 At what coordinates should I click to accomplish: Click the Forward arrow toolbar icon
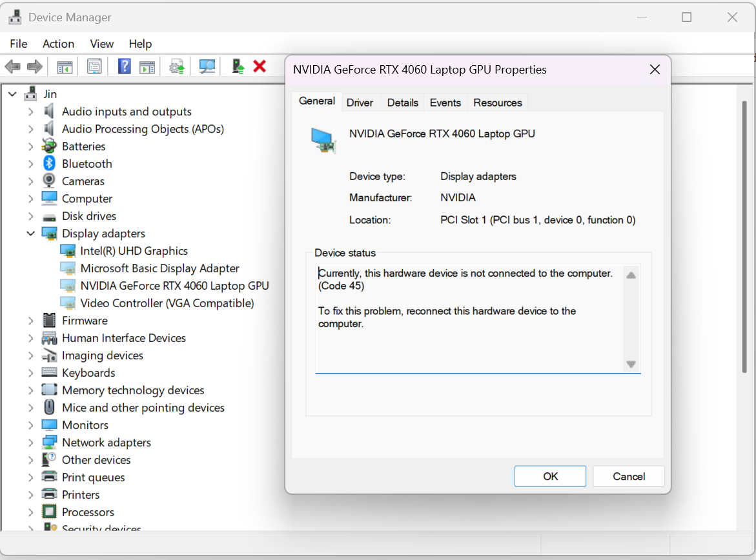35,66
